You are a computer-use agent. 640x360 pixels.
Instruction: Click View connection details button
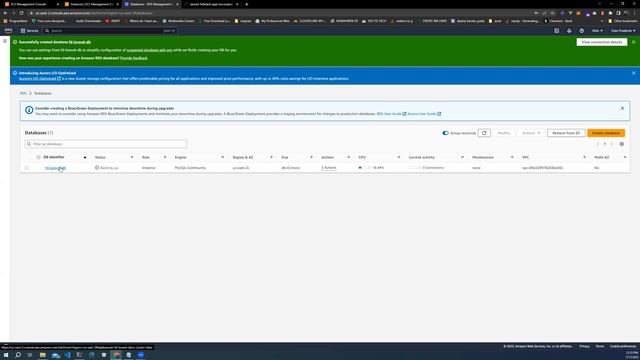pyautogui.click(x=602, y=42)
